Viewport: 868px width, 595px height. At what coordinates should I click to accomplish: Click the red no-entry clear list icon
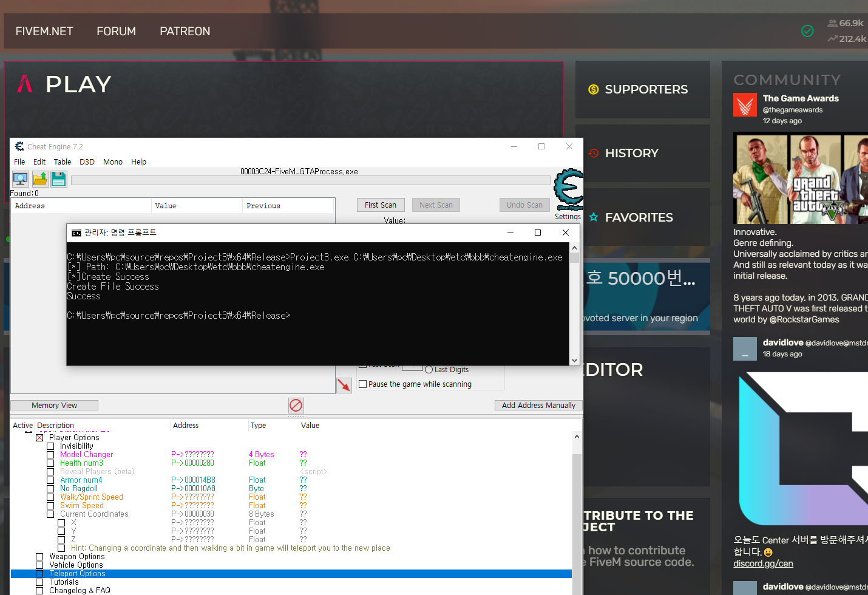pos(296,405)
